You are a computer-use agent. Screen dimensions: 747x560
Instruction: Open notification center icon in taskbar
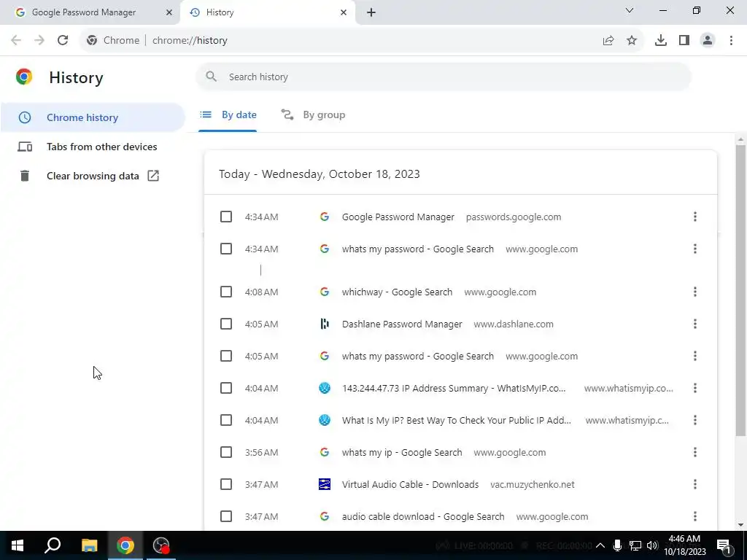(724, 545)
